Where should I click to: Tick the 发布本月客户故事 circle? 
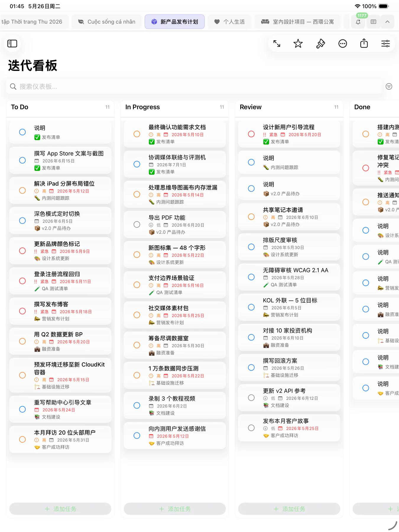click(x=251, y=428)
